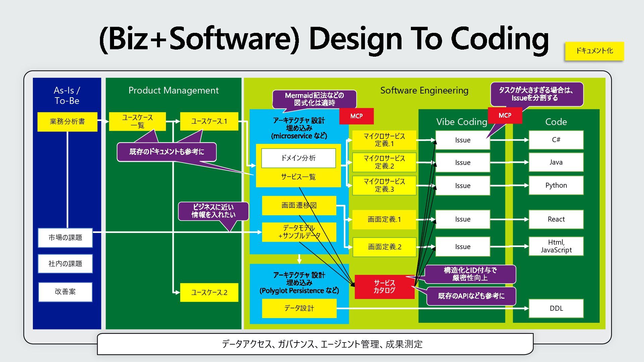Viewport: 644px width, 362px height.
Task: Select the ドメイン分析 white box
Action: pyautogui.click(x=298, y=158)
